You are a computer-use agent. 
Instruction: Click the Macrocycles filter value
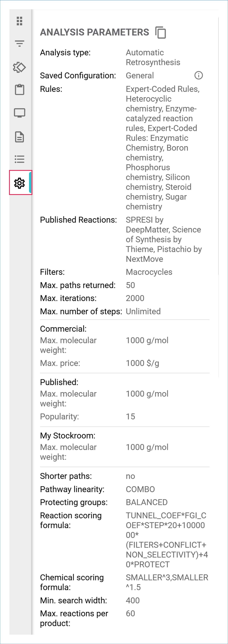tap(149, 272)
